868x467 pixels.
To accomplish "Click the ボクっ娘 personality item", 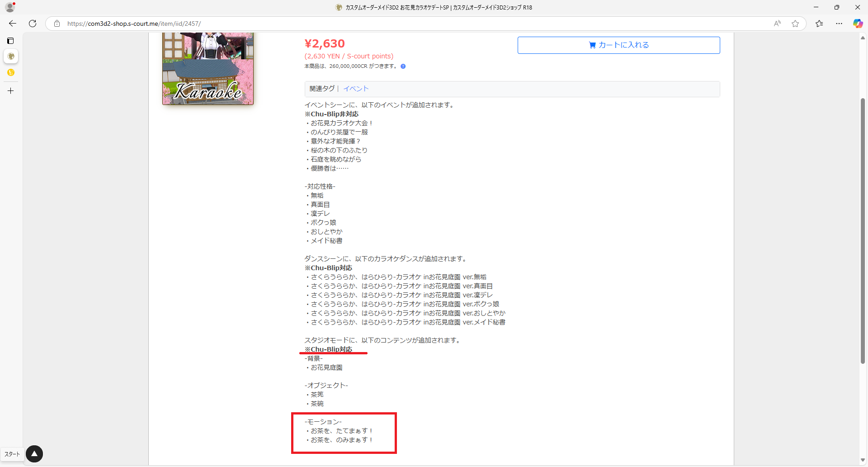I will (321, 223).
